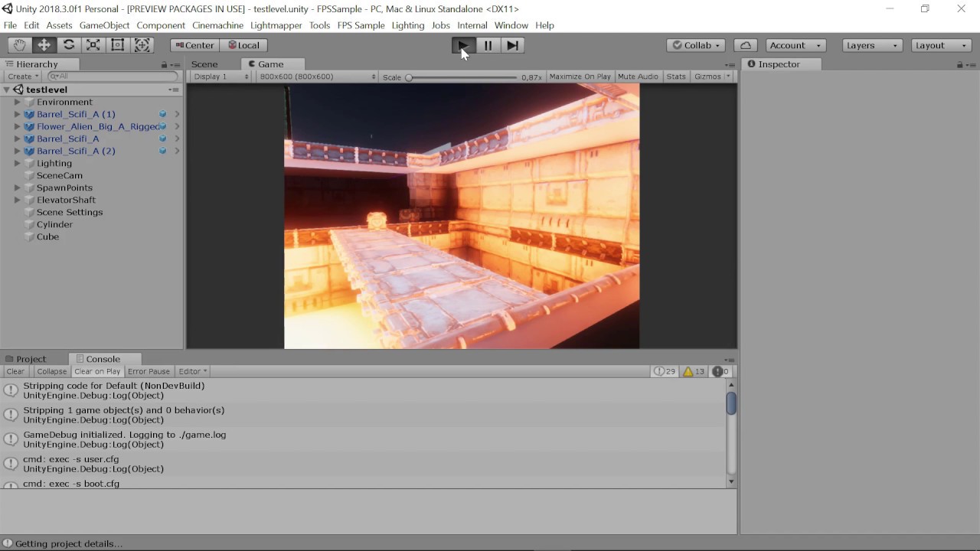Select the Scale tool
Viewport: 980px width, 551px height.
click(93, 45)
